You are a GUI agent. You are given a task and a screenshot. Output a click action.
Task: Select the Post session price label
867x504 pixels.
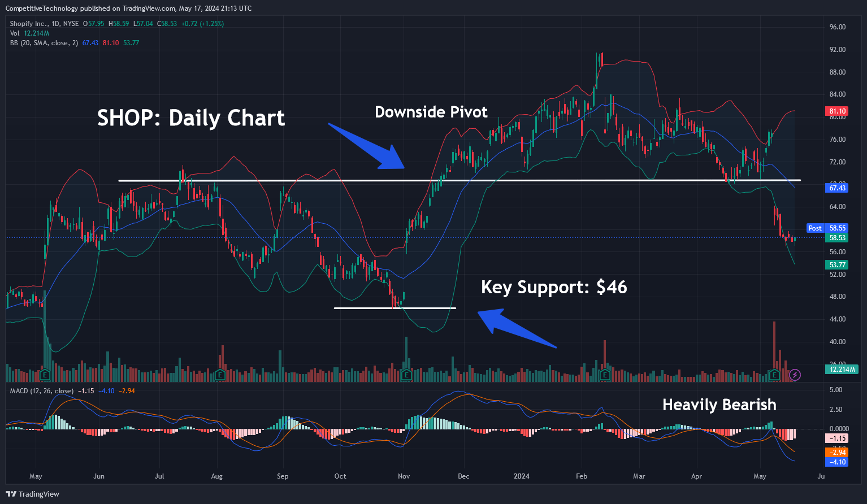[x=815, y=228]
